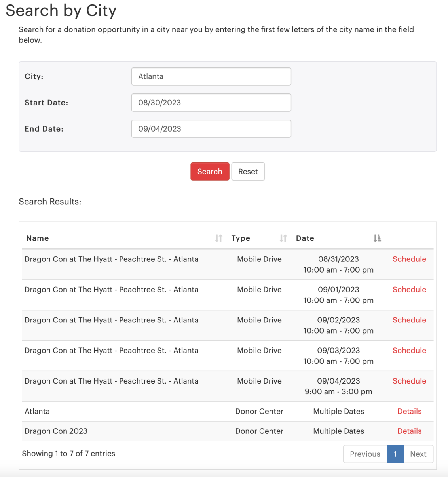
Task: Select page 1 in pagination
Action: [395, 454]
